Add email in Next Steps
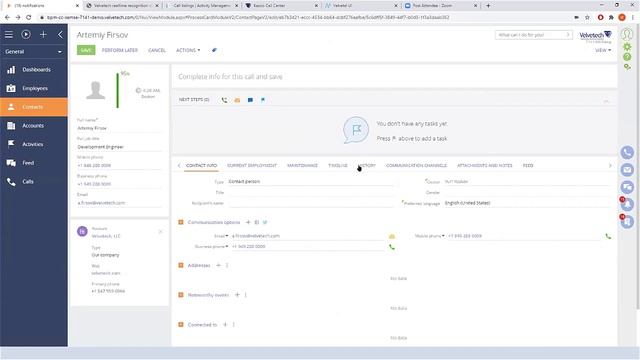640x360 pixels. pos(237,100)
